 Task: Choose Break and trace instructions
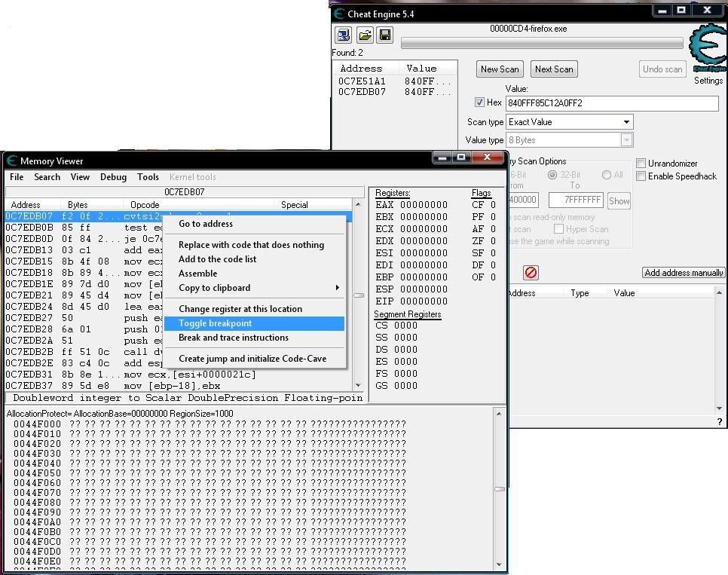pos(254,338)
